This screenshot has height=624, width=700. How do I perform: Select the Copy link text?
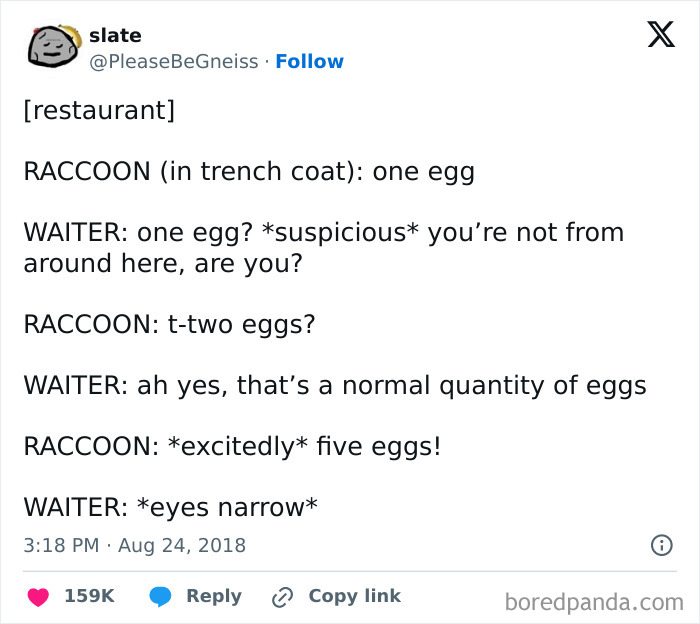click(354, 596)
